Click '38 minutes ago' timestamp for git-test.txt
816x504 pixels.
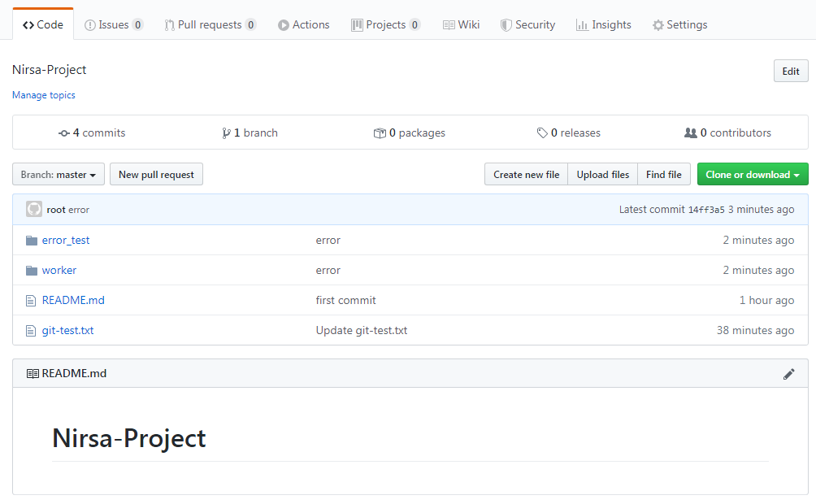(755, 331)
